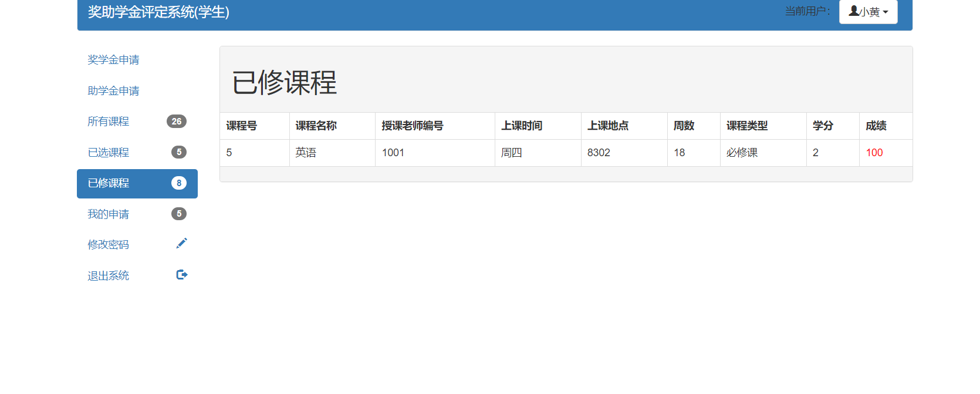Click the pencil icon beside 修改密码
Screen dimensions: 980x394
[182, 243]
